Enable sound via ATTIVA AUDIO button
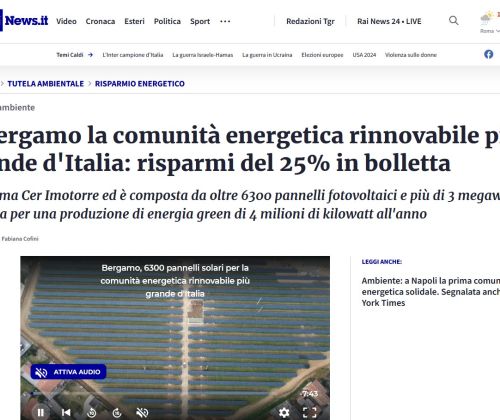The height and width of the screenshot is (420, 500). [68, 372]
